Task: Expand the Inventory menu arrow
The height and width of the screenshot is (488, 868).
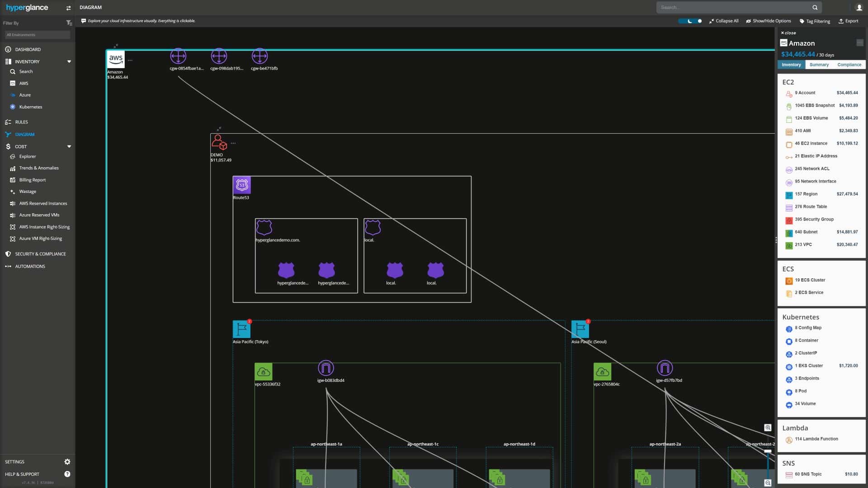Action: pyautogui.click(x=69, y=61)
